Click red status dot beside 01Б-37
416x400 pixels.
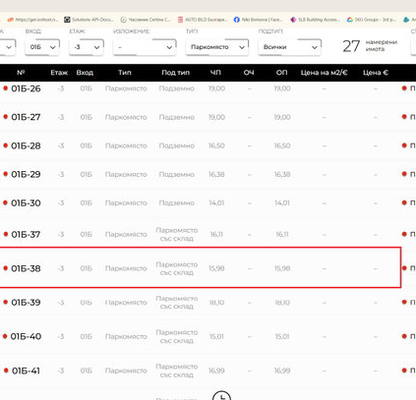(5, 234)
